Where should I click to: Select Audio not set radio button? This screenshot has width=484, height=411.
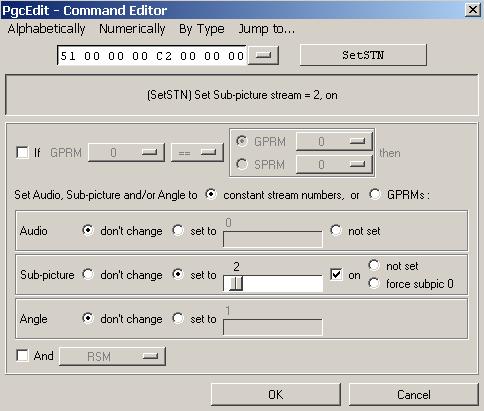point(336,230)
